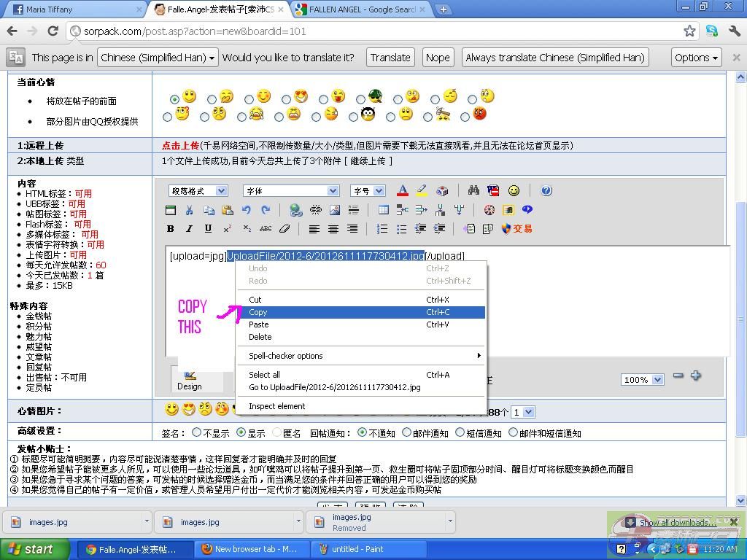
Task: Open the 段落格式 paragraph format dropdown
Action: point(198,191)
